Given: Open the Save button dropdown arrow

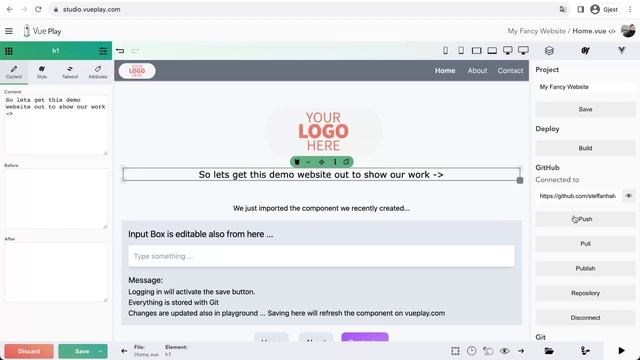Looking at the screenshot, I should click(x=100, y=351).
